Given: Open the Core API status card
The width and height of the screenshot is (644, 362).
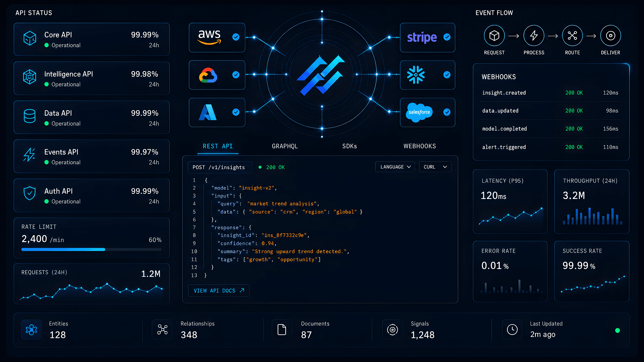Looking at the screenshot, I should pos(92,39).
